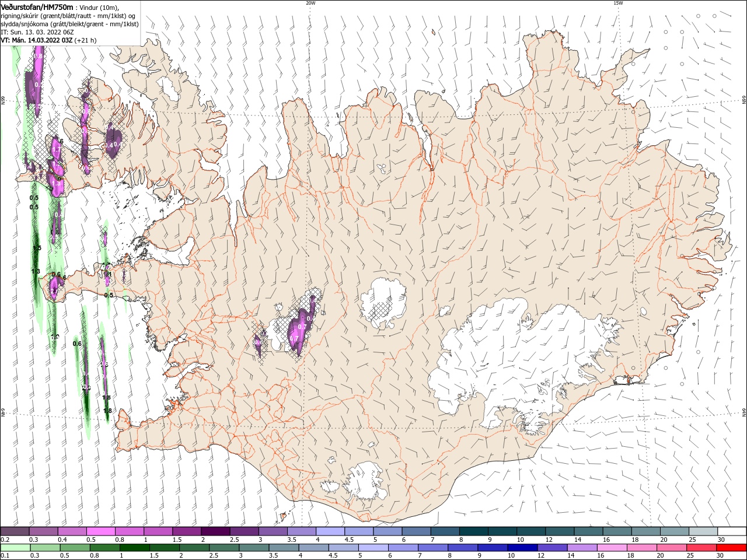Pick the darkest purple 2–2.5 snow legend swatch

tap(215, 531)
